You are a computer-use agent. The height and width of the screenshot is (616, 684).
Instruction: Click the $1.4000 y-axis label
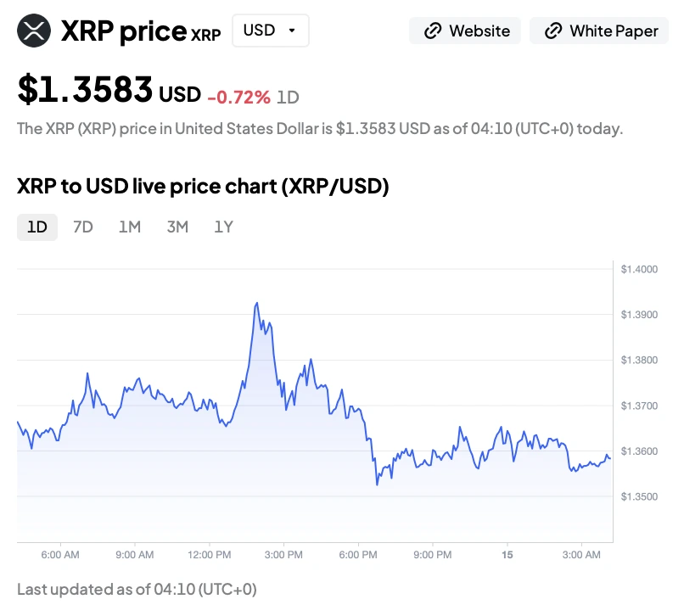tap(638, 270)
